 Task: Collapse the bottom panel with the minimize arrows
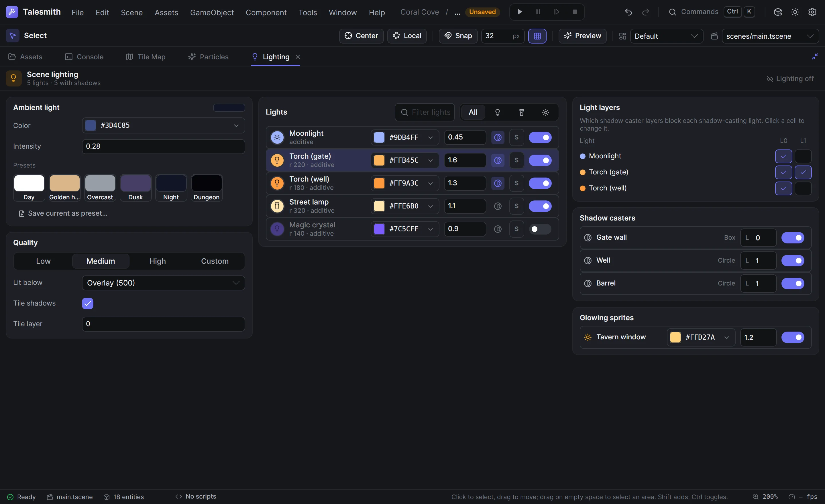[815, 57]
